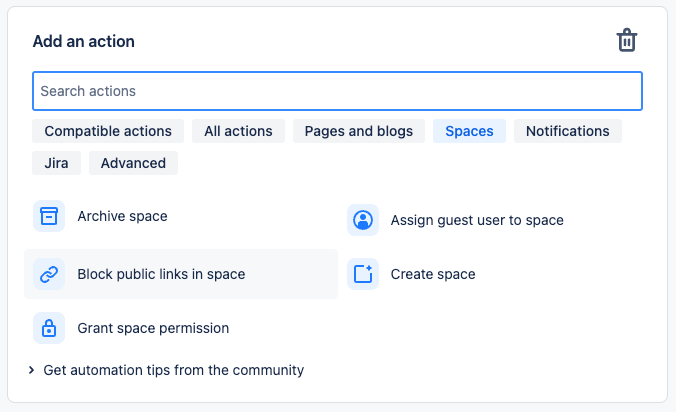This screenshot has width=676, height=412.
Task: Click the Assign guest user person icon
Action: click(362, 220)
